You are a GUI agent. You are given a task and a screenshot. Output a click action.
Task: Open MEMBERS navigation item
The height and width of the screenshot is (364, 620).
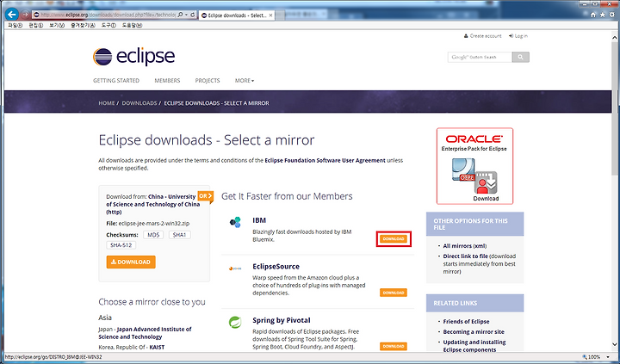click(167, 80)
